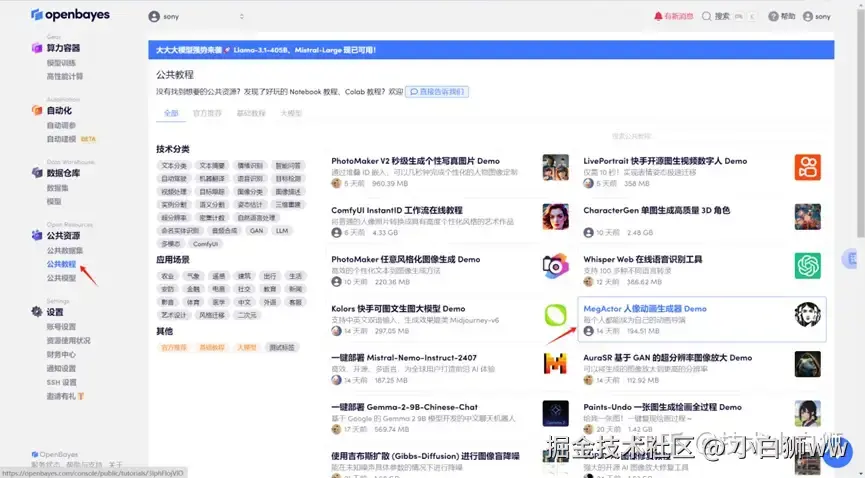Click the search magnifier icon
865x478 pixels.
coord(706,17)
